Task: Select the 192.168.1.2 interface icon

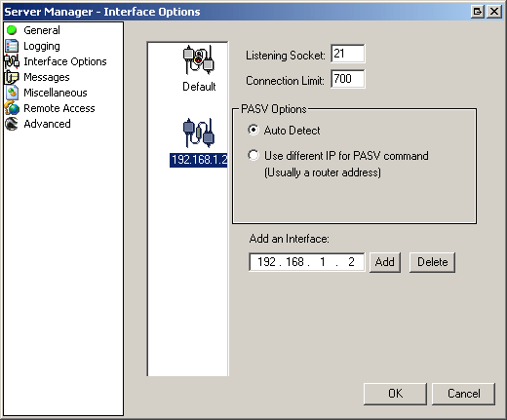Action: point(199,134)
